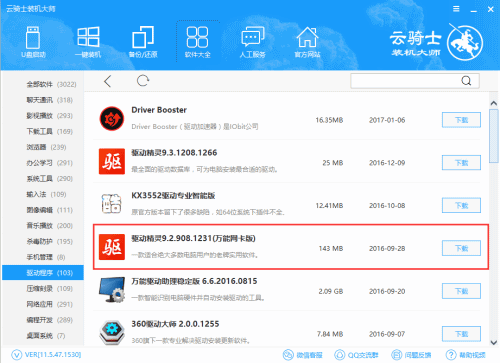Click the 万能驱动助理 monitor icon
The image size is (500, 363).
(x=112, y=289)
